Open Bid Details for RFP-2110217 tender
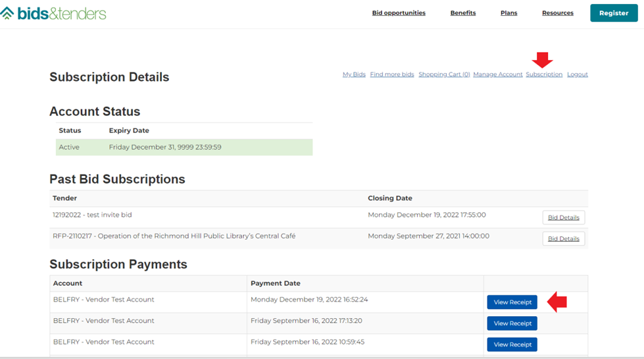The width and height of the screenshot is (644, 359). [x=564, y=238]
